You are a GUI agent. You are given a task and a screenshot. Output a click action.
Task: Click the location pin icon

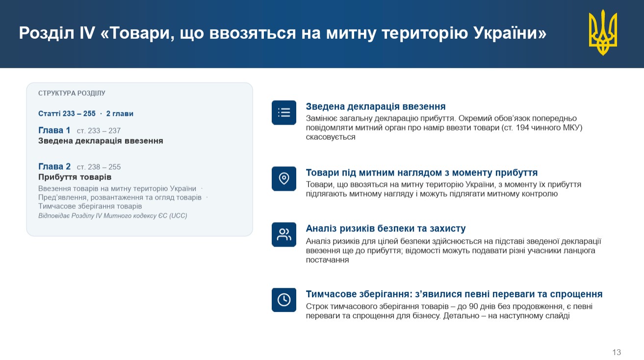(x=284, y=179)
